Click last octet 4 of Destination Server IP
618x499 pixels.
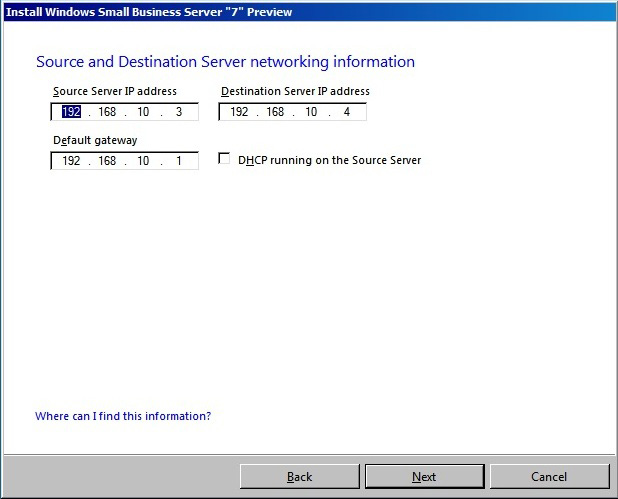(x=347, y=112)
